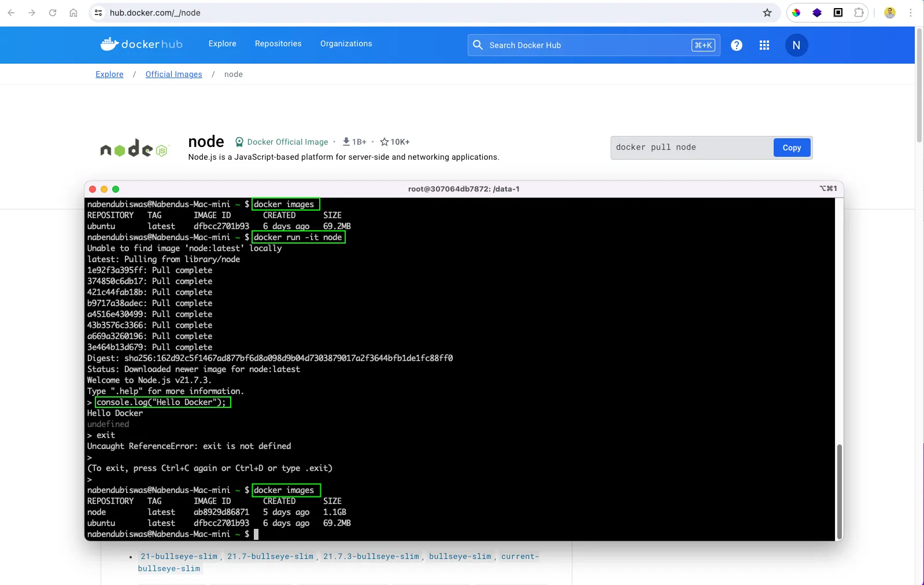Click 'Status: Downloaded newer image' line
The height and width of the screenshot is (585, 924).
(x=194, y=369)
